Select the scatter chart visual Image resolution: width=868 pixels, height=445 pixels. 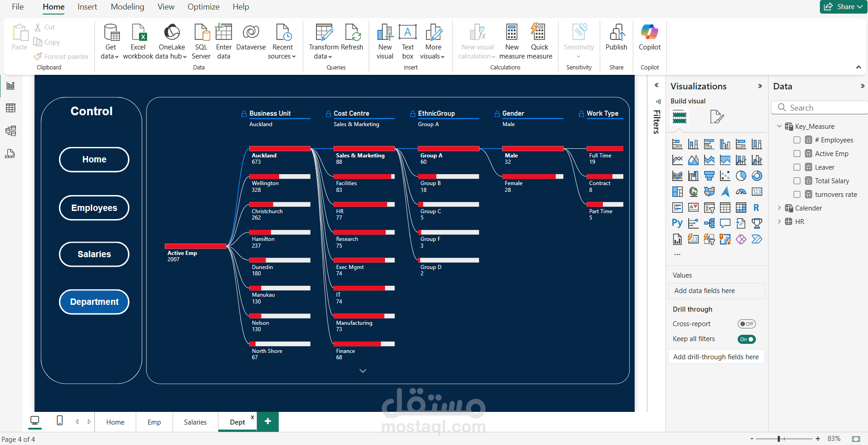tap(725, 176)
